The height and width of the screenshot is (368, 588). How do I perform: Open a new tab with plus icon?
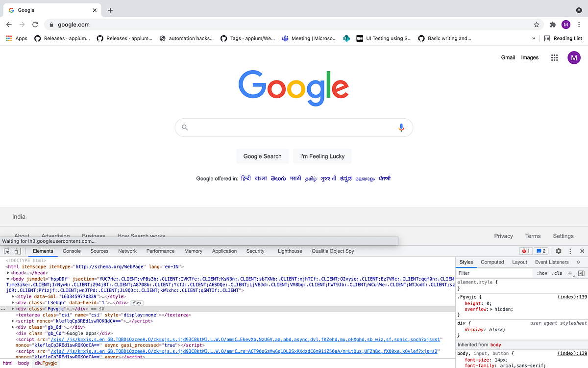click(110, 10)
